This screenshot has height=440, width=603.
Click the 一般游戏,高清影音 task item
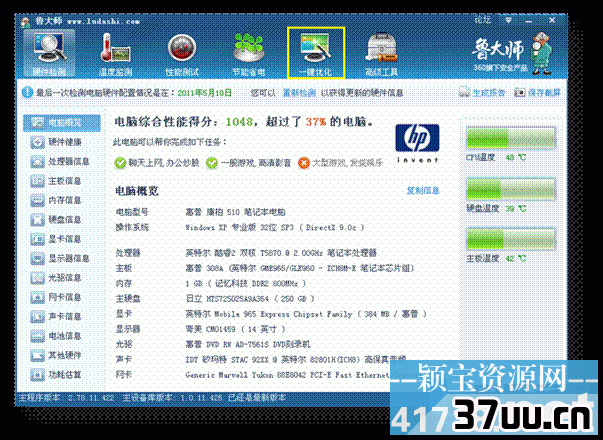[x=248, y=163]
